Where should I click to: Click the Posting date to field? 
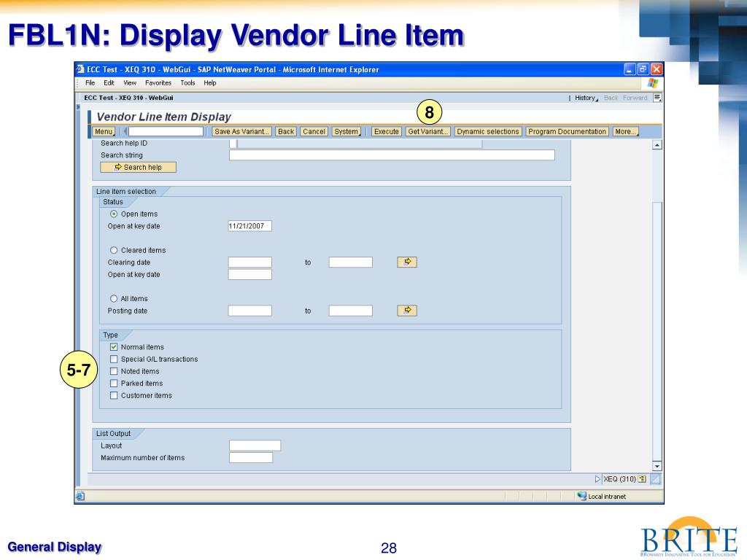click(351, 311)
